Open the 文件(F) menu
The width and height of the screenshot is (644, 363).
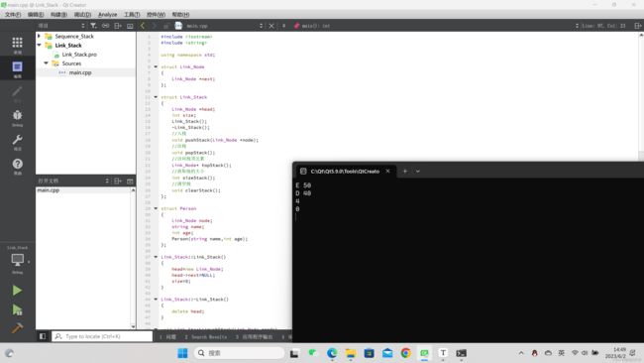click(x=13, y=15)
